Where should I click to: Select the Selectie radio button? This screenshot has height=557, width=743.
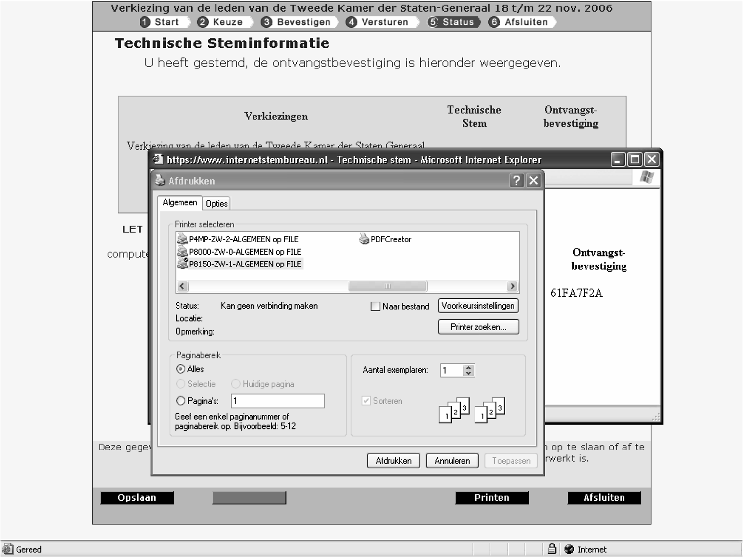[181, 384]
